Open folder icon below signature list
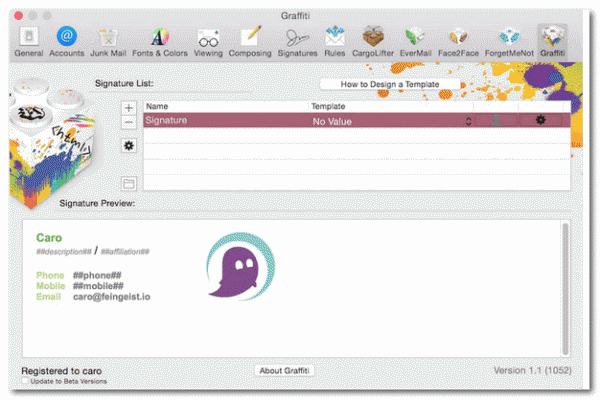 tap(129, 184)
